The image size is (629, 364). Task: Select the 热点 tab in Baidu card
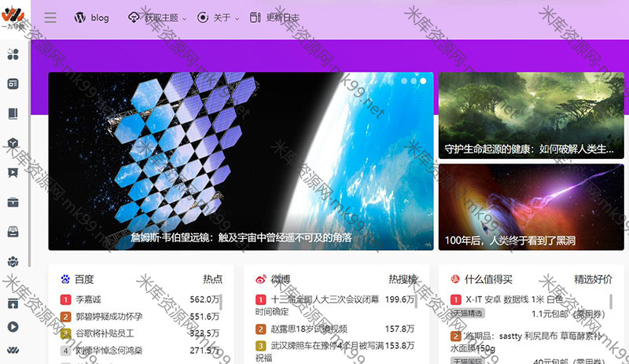point(212,279)
